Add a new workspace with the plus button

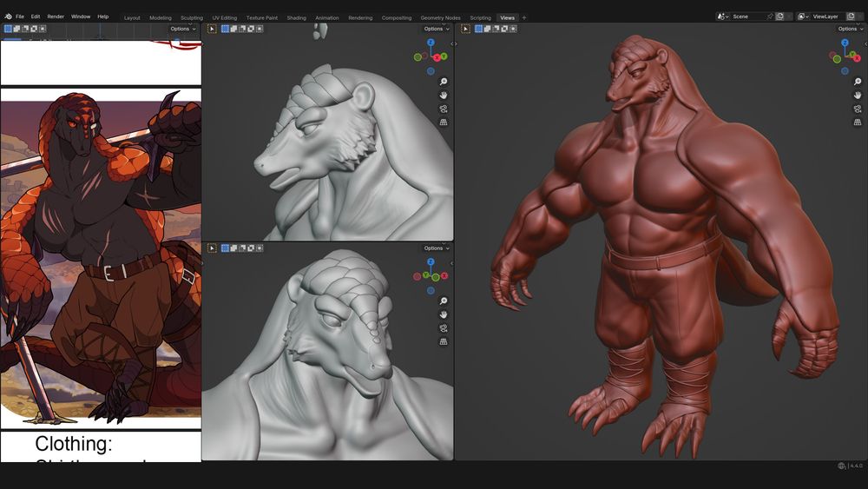click(524, 17)
